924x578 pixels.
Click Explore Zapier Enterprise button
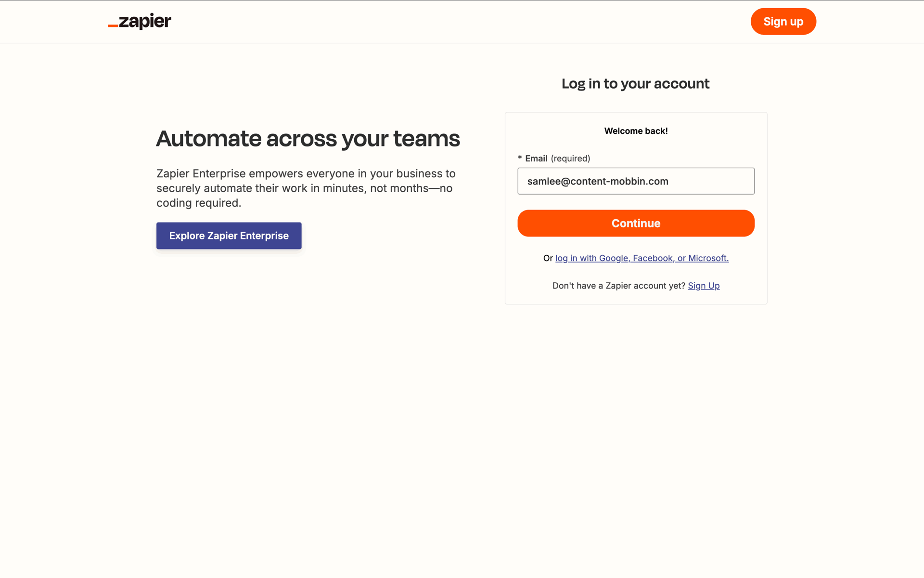coord(229,236)
